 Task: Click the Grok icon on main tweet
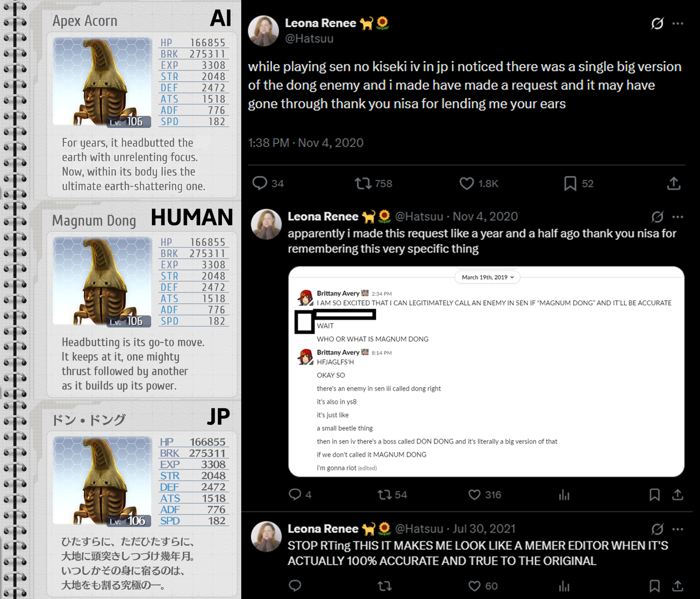pos(657,23)
